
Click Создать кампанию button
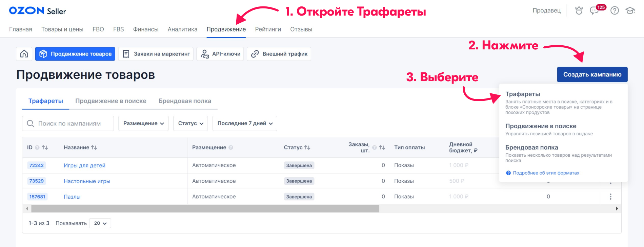pos(592,74)
